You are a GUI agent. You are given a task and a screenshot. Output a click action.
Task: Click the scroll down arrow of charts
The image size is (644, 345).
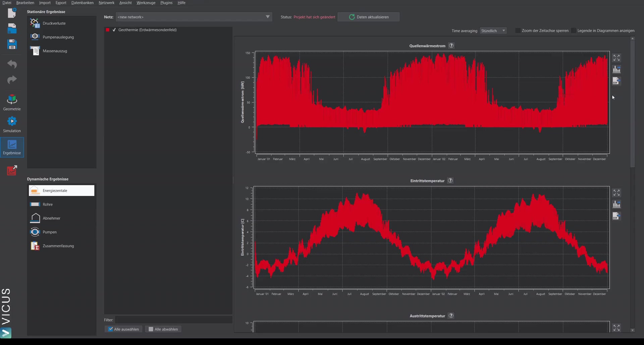click(x=633, y=330)
